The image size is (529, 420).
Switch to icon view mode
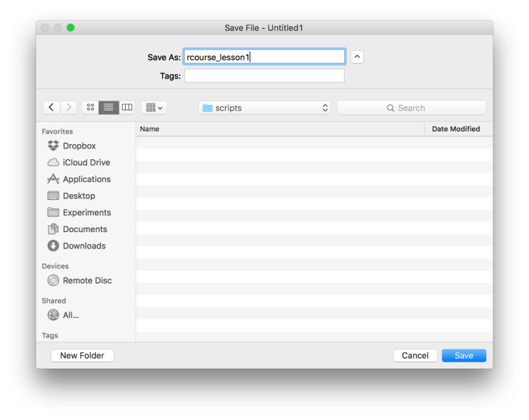pos(91,107)
